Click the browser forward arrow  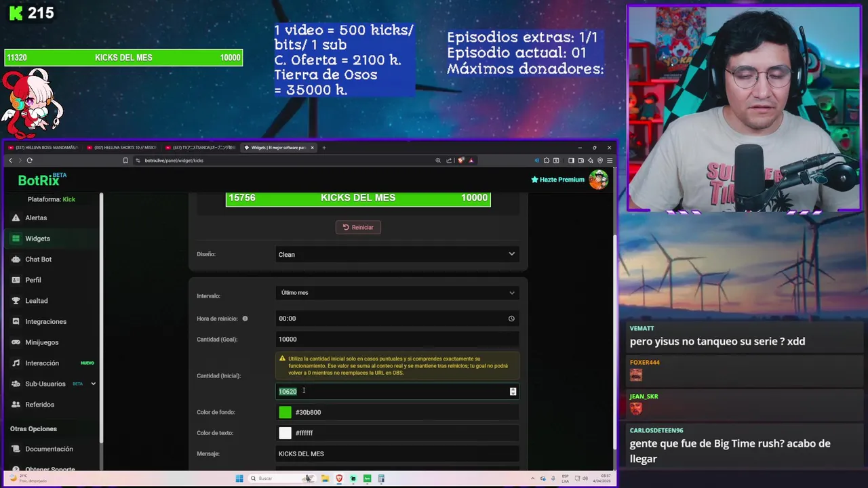point(20,161)
